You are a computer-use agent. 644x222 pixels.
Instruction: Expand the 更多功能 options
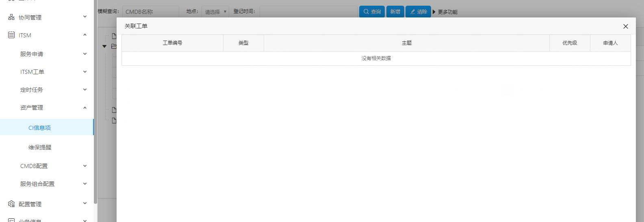click(x=445, y=12)
